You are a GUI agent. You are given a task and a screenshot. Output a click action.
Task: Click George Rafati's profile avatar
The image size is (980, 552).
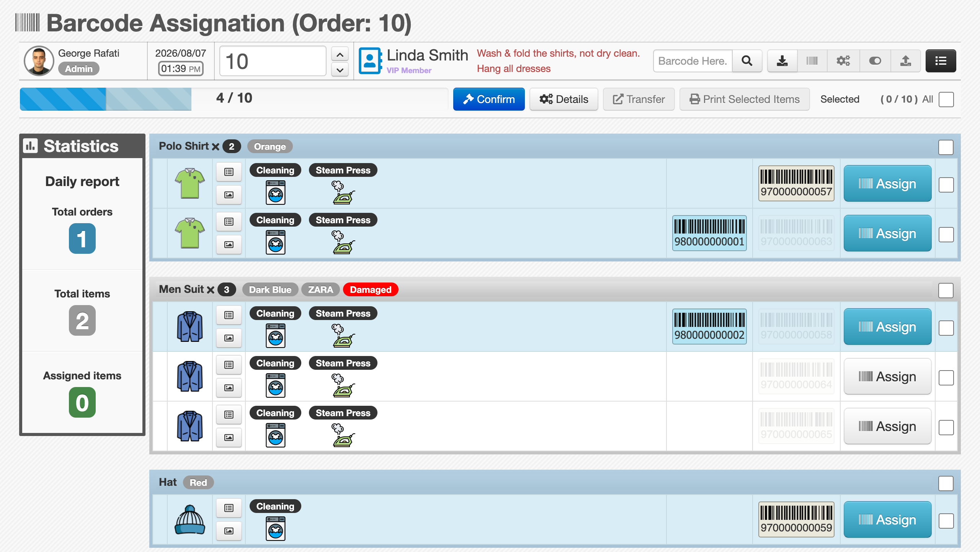pyautogui.click(x=39, y=61)
